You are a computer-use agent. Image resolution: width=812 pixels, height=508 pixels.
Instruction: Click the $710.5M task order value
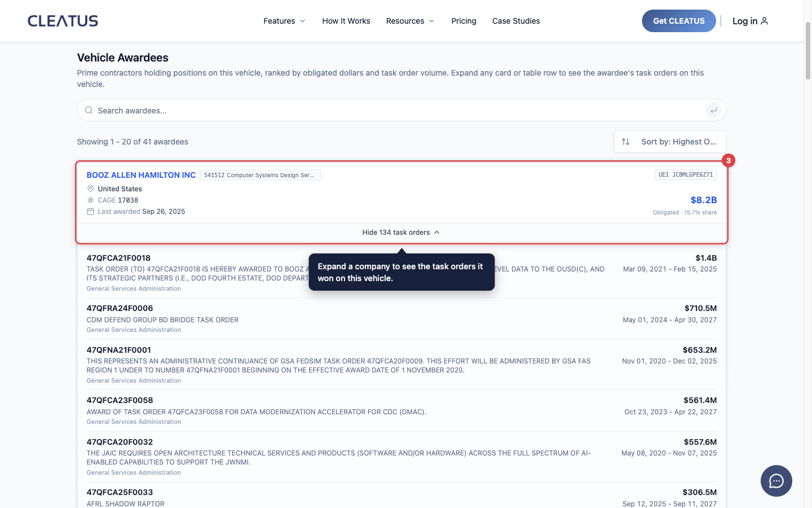click(x=700, y=308)
